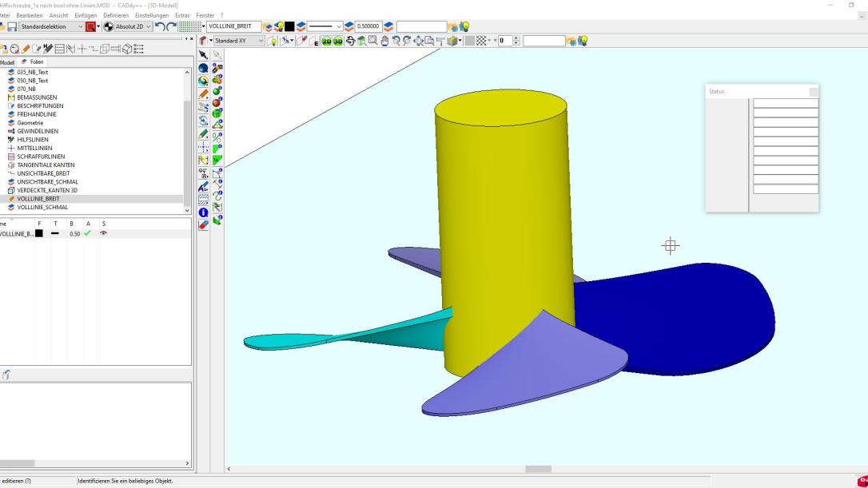Click the Save diskette icon
The height and width of the screenshot is (488, 868).
click(12, 26)
